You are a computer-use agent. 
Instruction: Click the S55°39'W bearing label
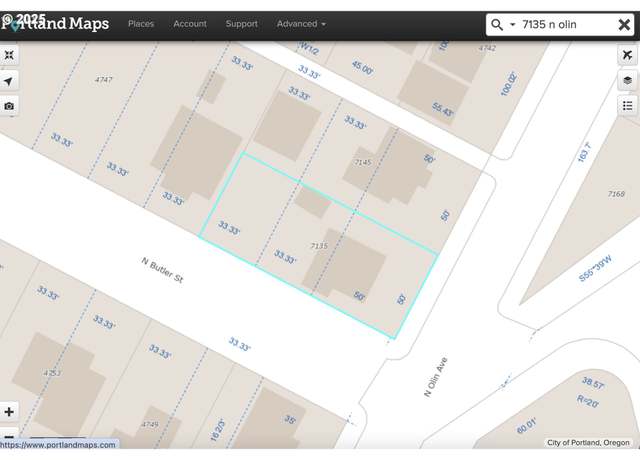pyautogui.click(x=595, y=268)
